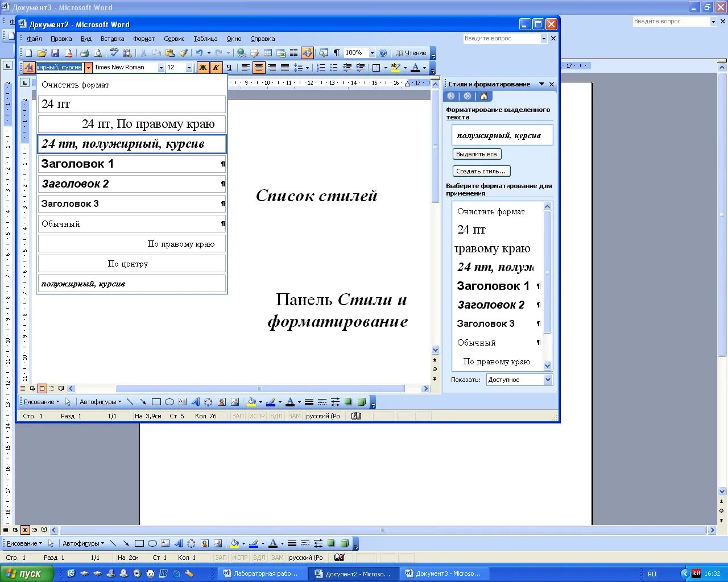Click the Highlight color marker in the formatting toolbar

tap(396, 68)
